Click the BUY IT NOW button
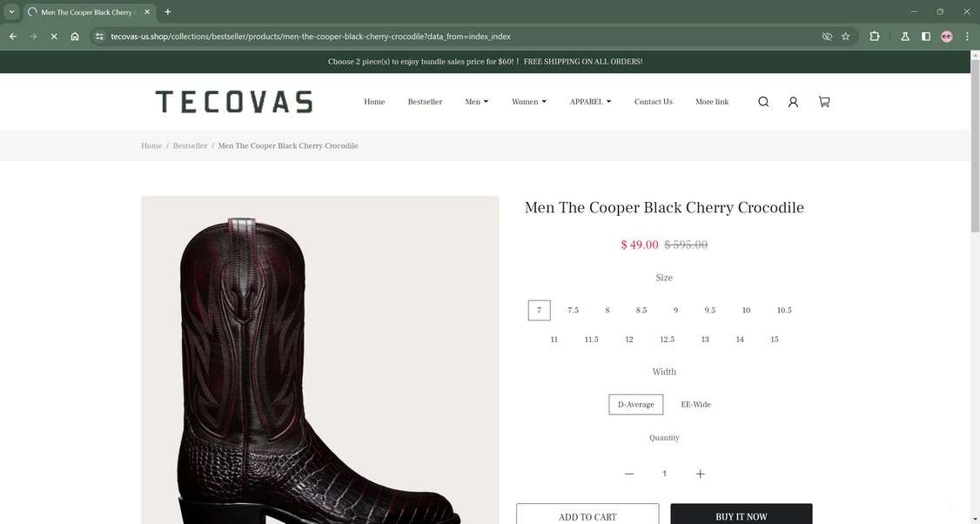Viewport: 980px width, 524px height. pyautogui.click(x=742, y=514)
